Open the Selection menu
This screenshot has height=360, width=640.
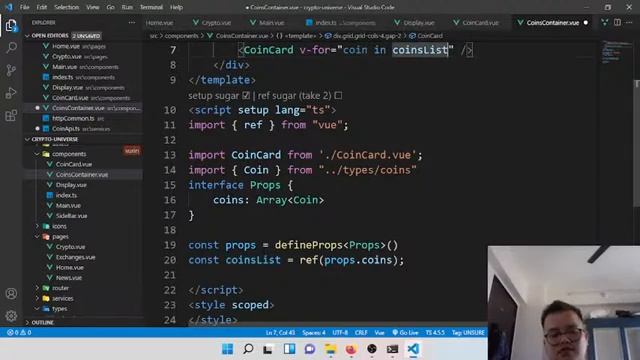pyautogui.click(x=67, y=7)
